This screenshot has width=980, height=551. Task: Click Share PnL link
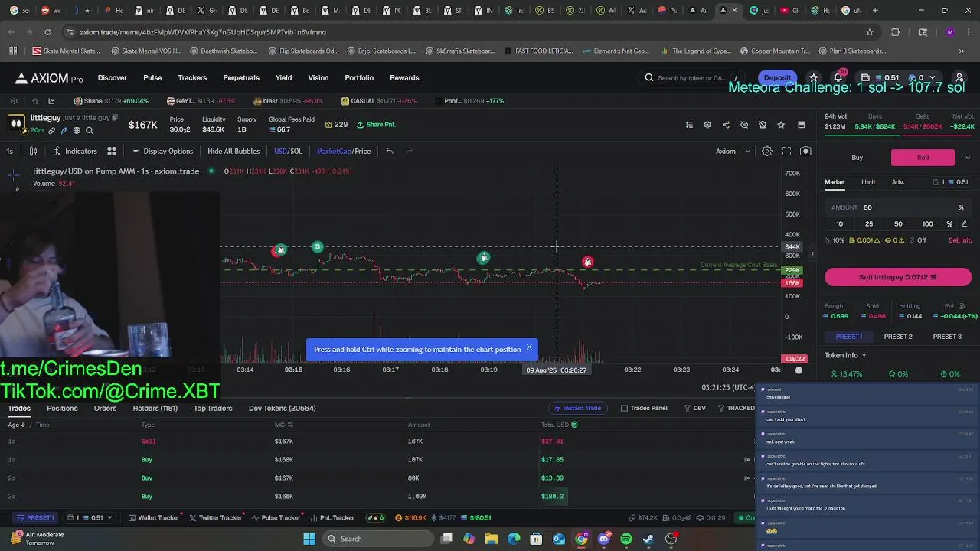tap(377, 125)
